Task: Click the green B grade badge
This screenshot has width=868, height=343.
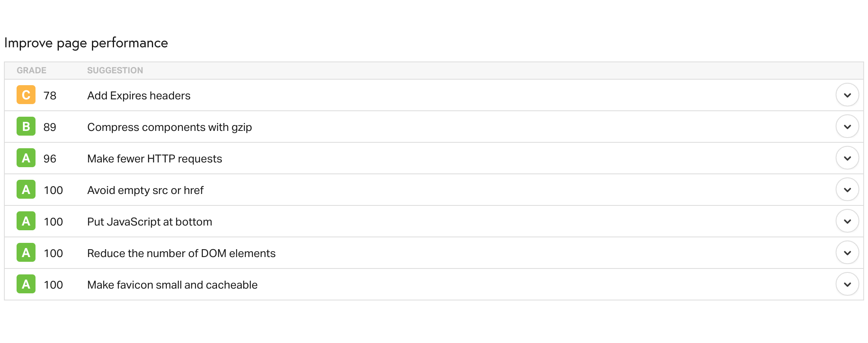Action: pos(26,127)
